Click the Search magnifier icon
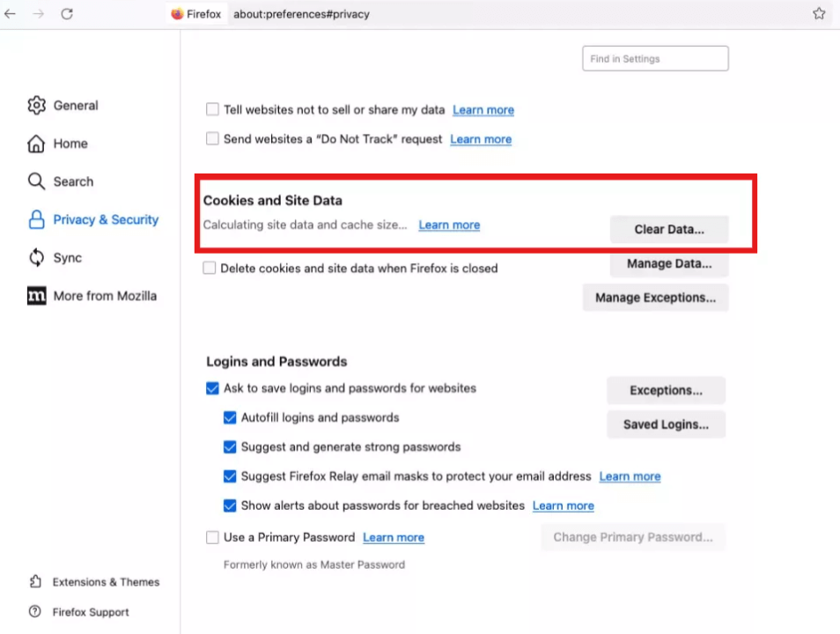The height and width of the screenshot is (634, 840). point(36,181)
